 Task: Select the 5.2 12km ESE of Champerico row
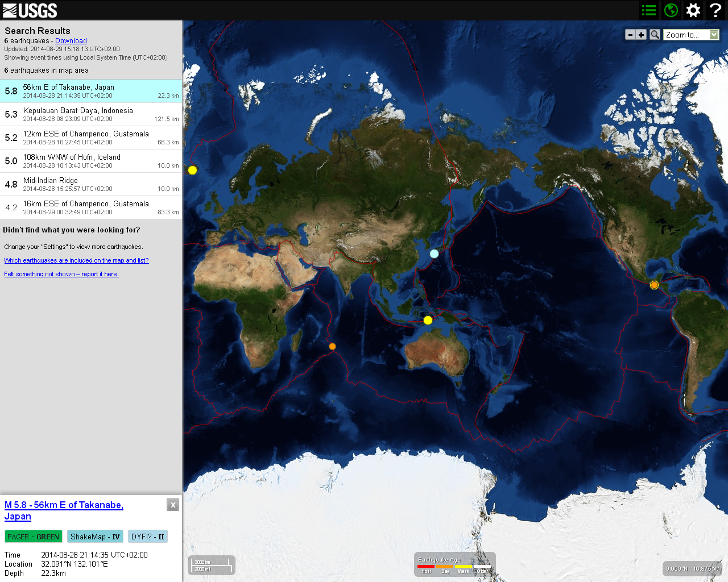[91, 138]
